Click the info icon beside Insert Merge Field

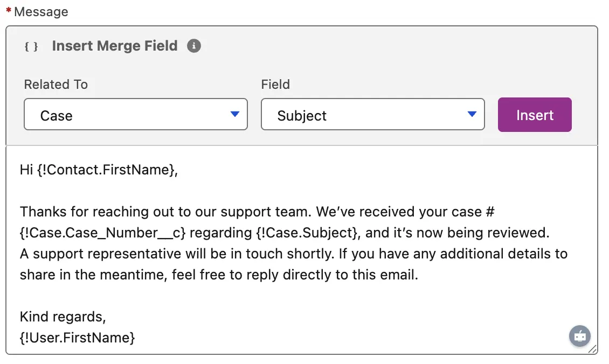pos(194,46)
